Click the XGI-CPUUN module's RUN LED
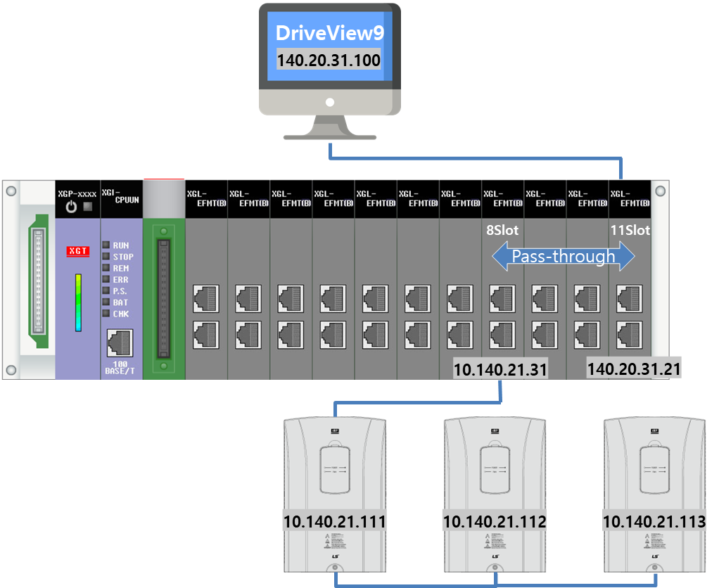Viewport: 719px width, 588px height. pyautogui.click(x=106, y=246)
